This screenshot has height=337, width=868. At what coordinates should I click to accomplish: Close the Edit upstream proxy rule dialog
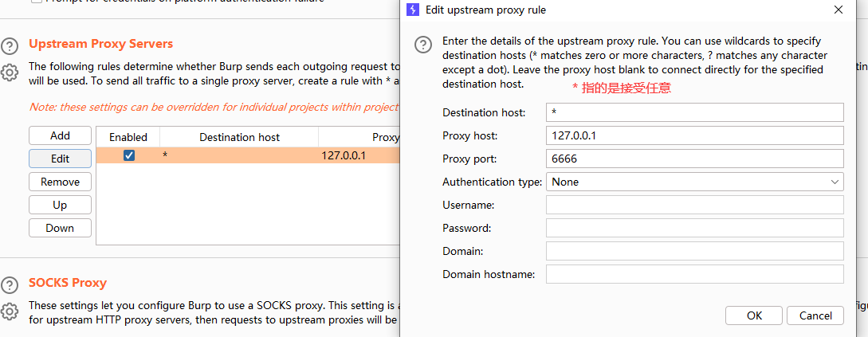[x=839, y=10]
